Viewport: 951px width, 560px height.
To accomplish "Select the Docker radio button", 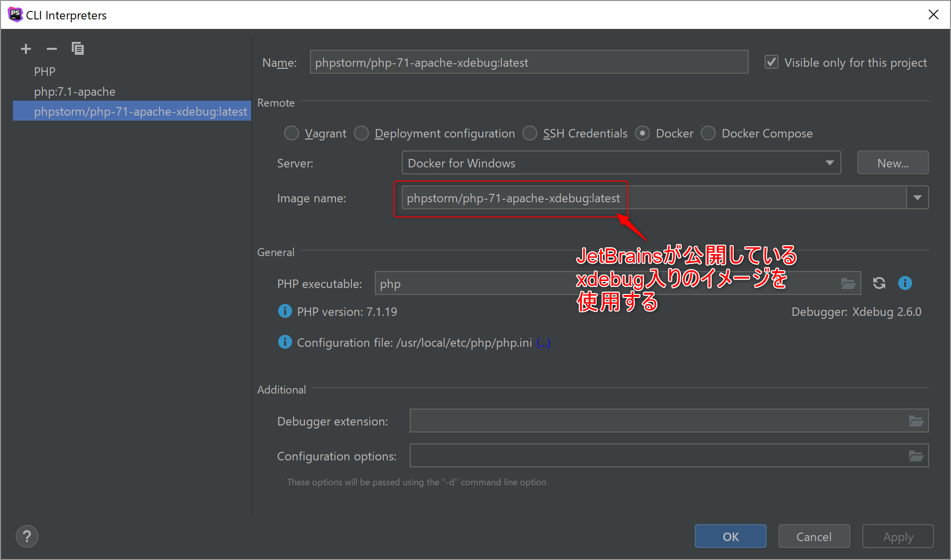I will 642,134.
